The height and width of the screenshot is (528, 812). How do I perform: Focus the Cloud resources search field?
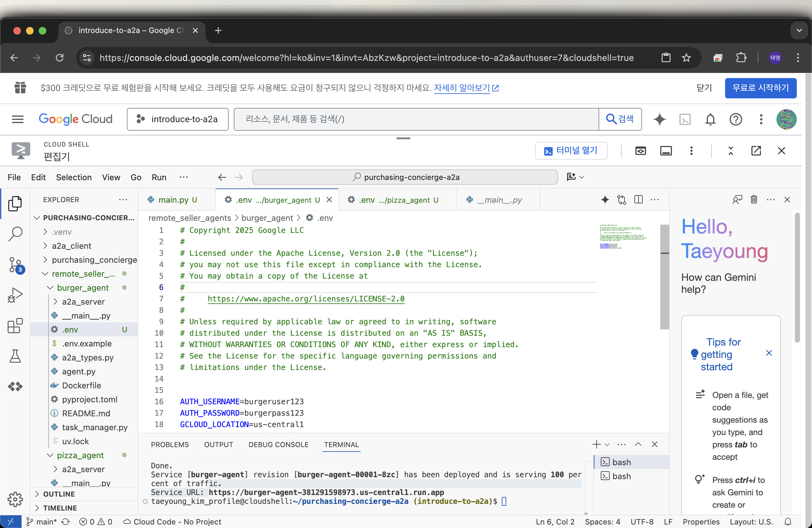click(x=416, y=119)
